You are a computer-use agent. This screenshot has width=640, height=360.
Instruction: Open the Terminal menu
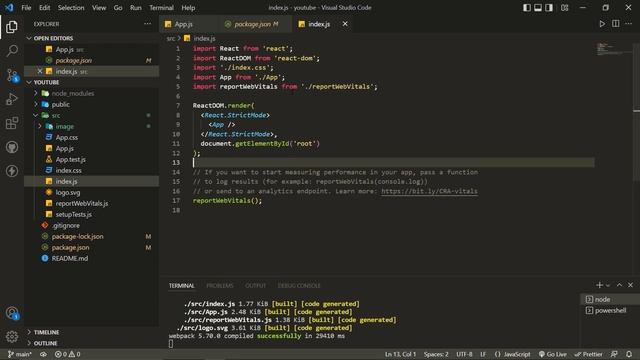pyautogui.click(x=161, y=8)
